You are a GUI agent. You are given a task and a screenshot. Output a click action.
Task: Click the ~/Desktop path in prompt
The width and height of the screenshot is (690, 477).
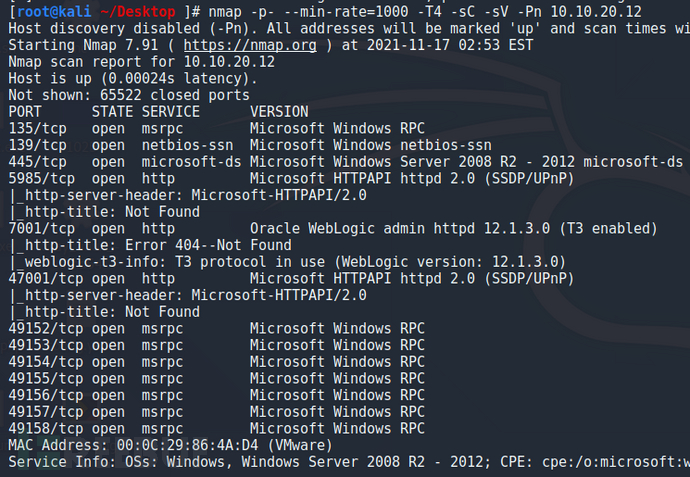137,11
